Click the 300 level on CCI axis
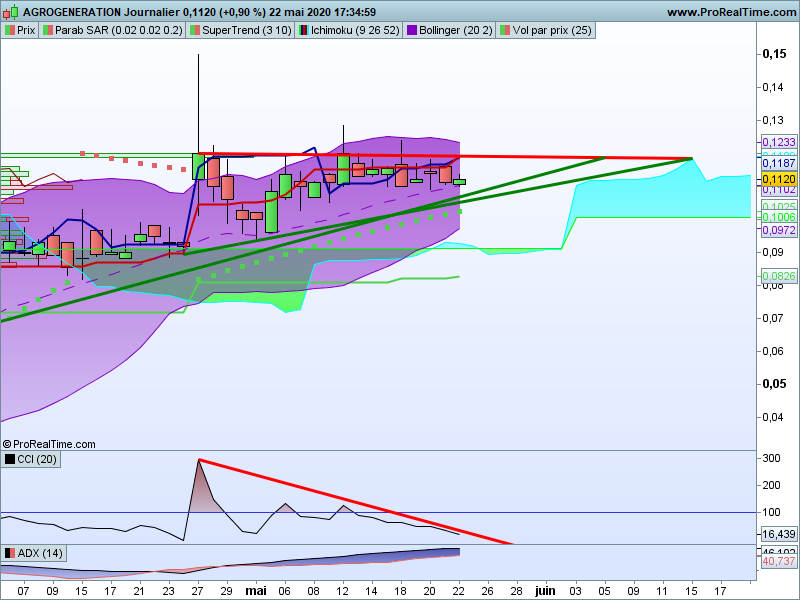This screenshot has height=600, width=800. pos(771,458)
